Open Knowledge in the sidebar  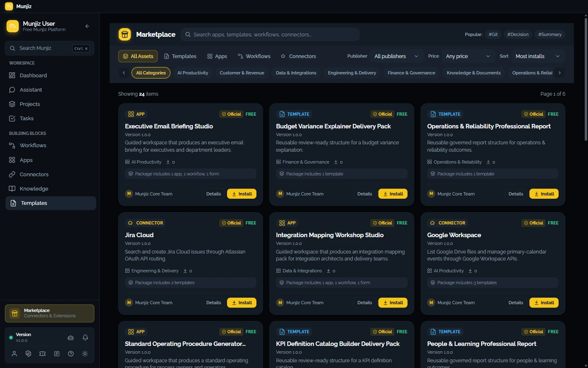(x=51, y=189)
